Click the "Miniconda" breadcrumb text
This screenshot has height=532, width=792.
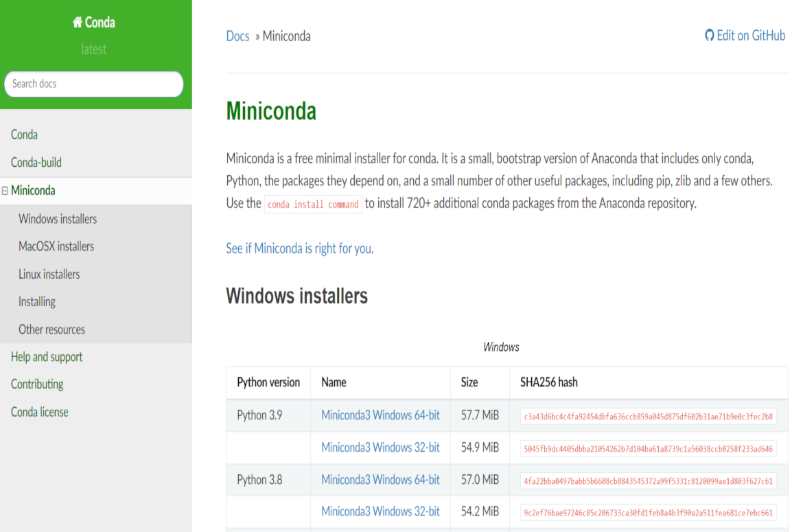(286, 36)
